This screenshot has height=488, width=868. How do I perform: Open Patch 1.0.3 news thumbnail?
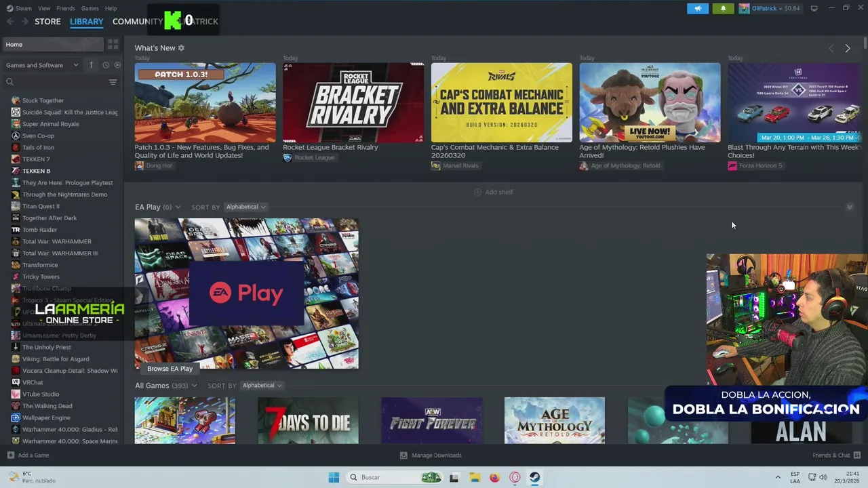click(205, 102)
